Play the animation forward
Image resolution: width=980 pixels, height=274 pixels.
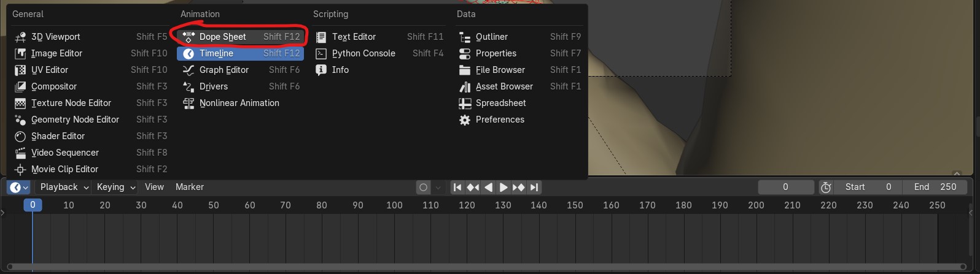click(x=504, y=188)
